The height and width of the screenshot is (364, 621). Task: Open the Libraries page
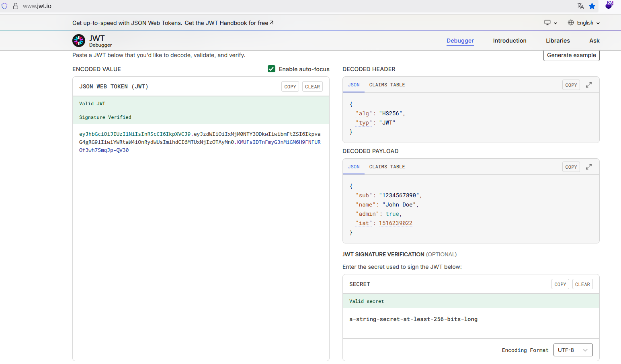558,41
